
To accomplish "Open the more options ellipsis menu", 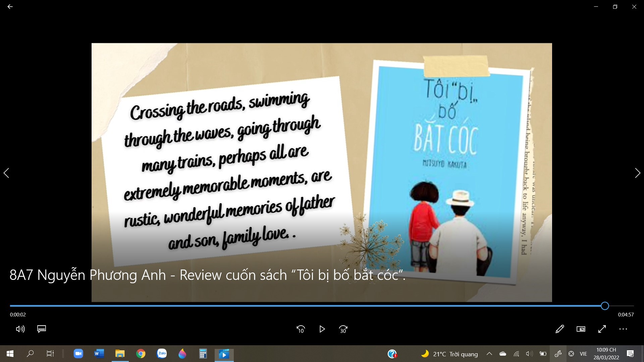I will pos(623,329).
